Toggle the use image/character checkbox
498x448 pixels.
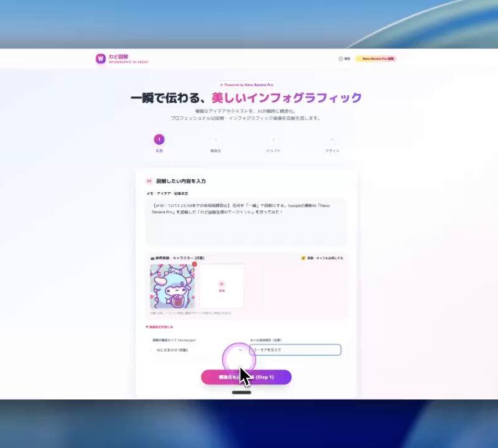coord(303,258)
